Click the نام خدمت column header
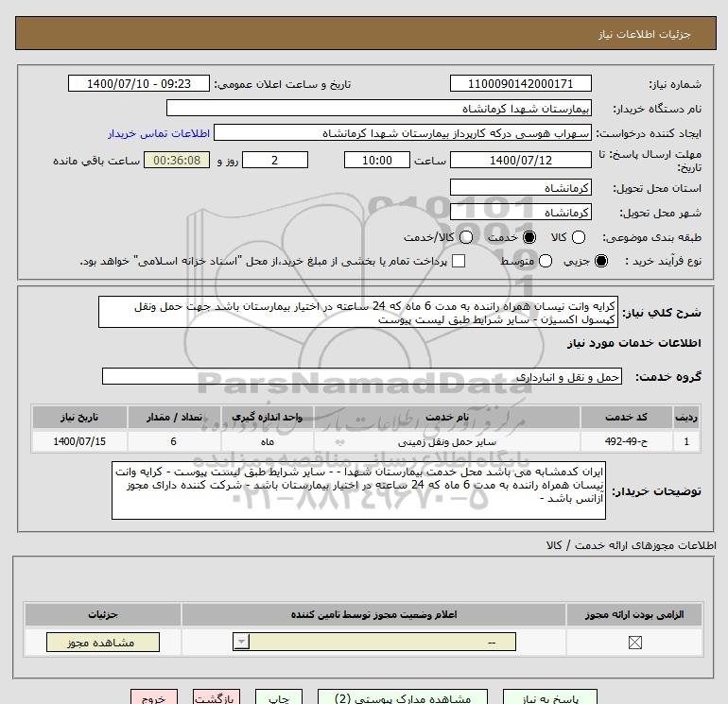 (446, 417)
